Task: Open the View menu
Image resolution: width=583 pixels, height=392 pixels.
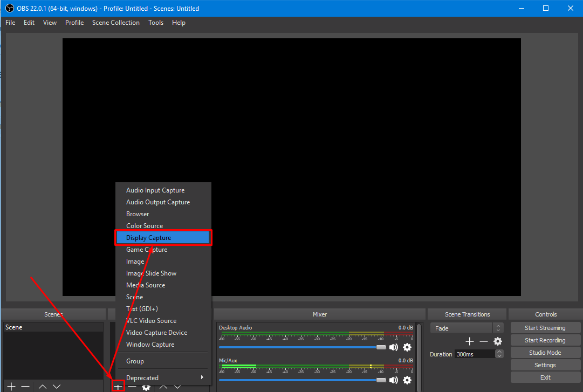Action: click(x=50, y=22)
